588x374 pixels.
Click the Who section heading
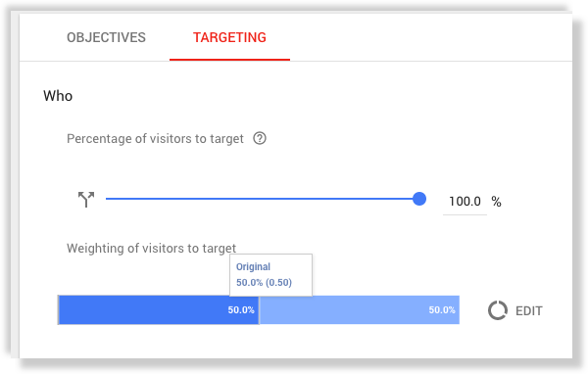click(x=58, y=96)
